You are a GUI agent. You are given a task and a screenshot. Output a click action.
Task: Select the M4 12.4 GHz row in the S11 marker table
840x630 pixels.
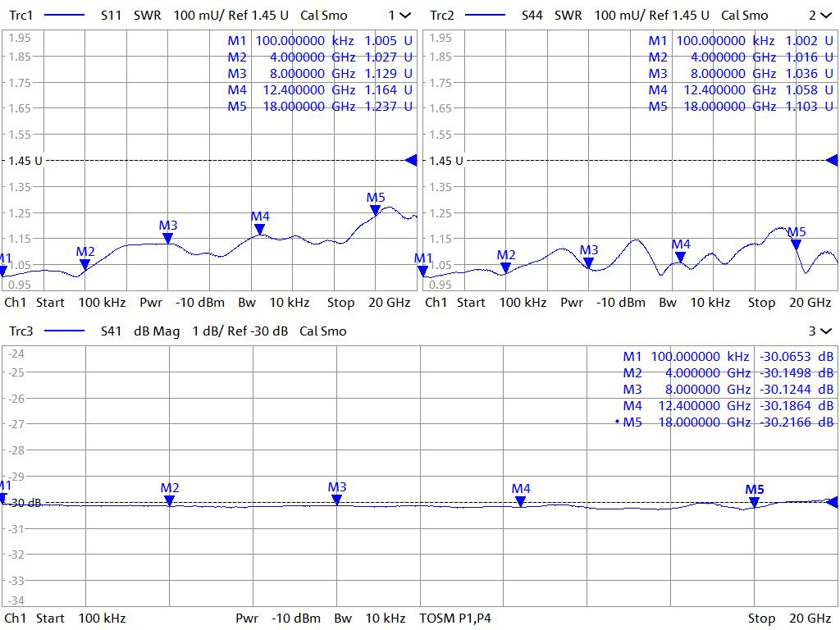pos(320,89)
